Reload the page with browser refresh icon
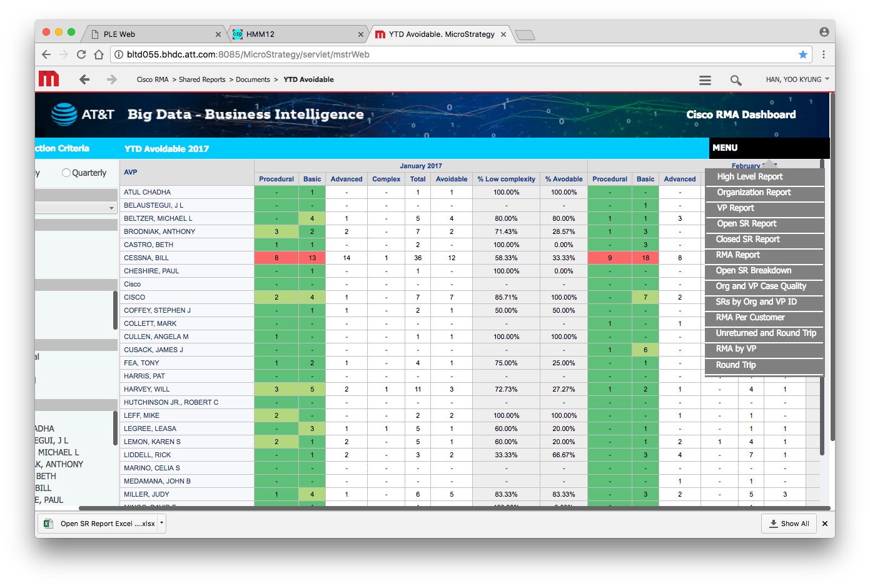Viewport: 870px width, 588px height. tap(81, 54)
